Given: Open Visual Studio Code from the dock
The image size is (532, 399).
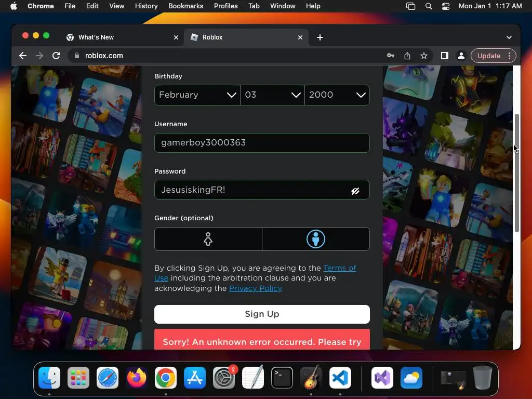Looking at the screenshot, I should pyautogui.click(x=340, y=378).
